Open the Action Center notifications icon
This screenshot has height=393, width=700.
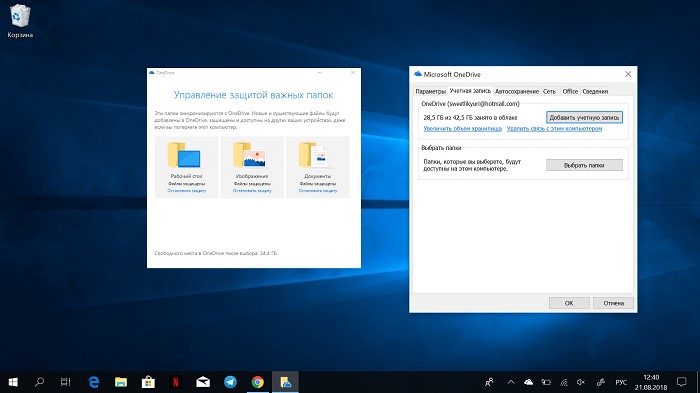tap(681, 382)
